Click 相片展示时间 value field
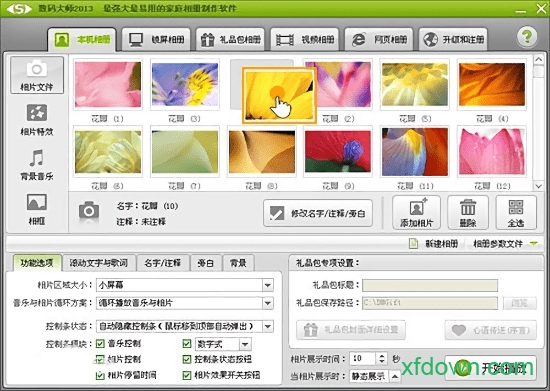Image resolution: width=550 pixels, height=391 pixels. (363, 359)
